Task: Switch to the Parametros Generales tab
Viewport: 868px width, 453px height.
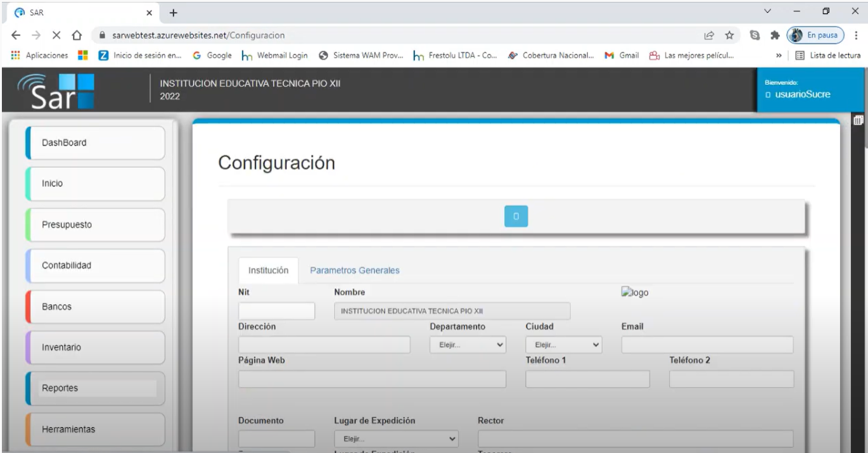Action: point(354,270)
